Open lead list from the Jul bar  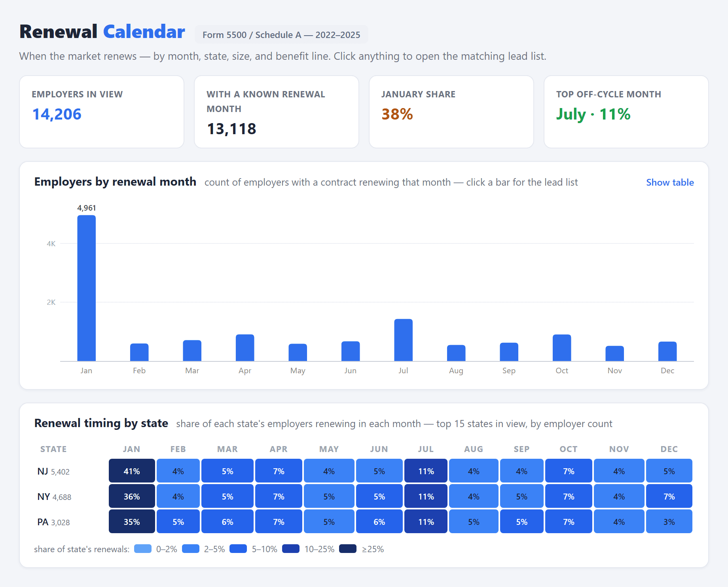click(403, 340)
